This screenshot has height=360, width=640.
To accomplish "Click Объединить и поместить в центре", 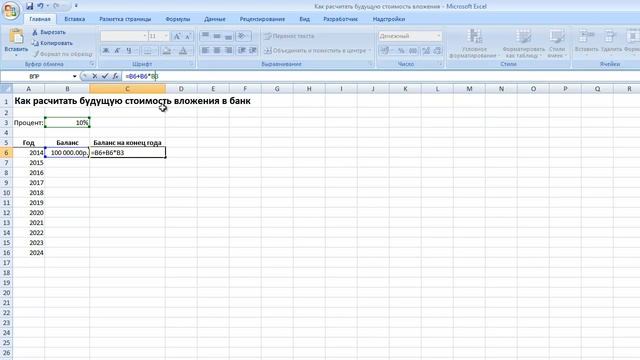I will 316,51.
